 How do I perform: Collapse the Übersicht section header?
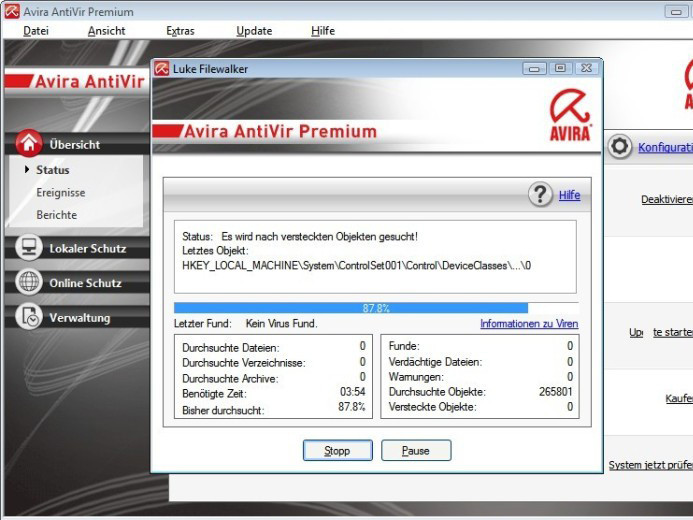[x=75, y=144]
